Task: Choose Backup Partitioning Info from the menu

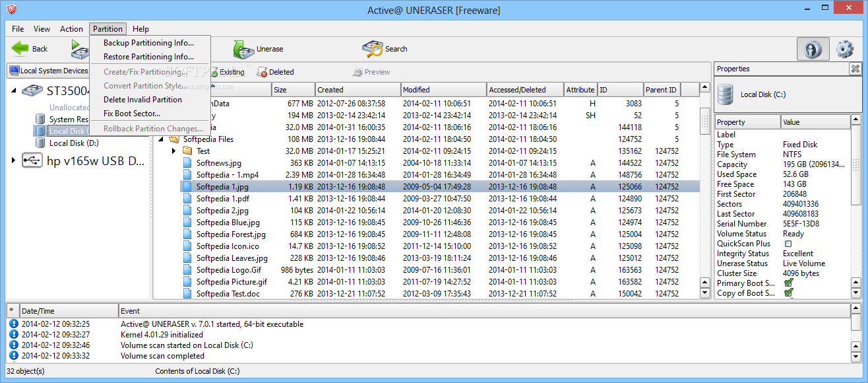Action: 149,43
